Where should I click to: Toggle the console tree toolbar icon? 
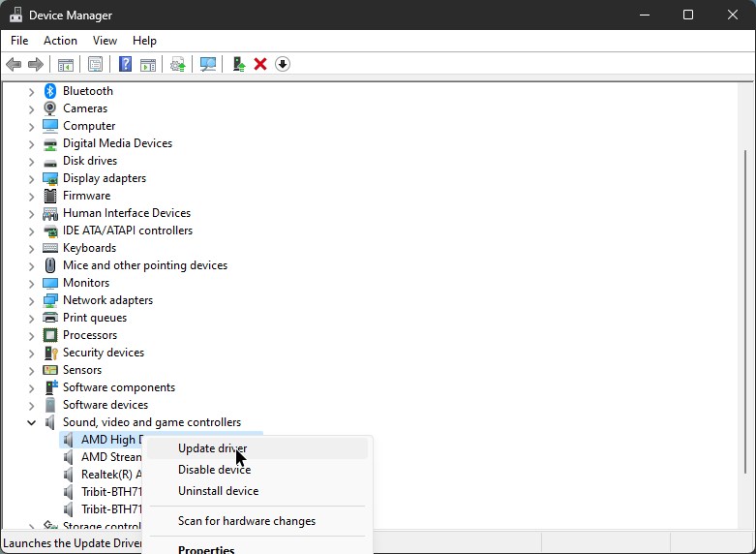point(66,64)
